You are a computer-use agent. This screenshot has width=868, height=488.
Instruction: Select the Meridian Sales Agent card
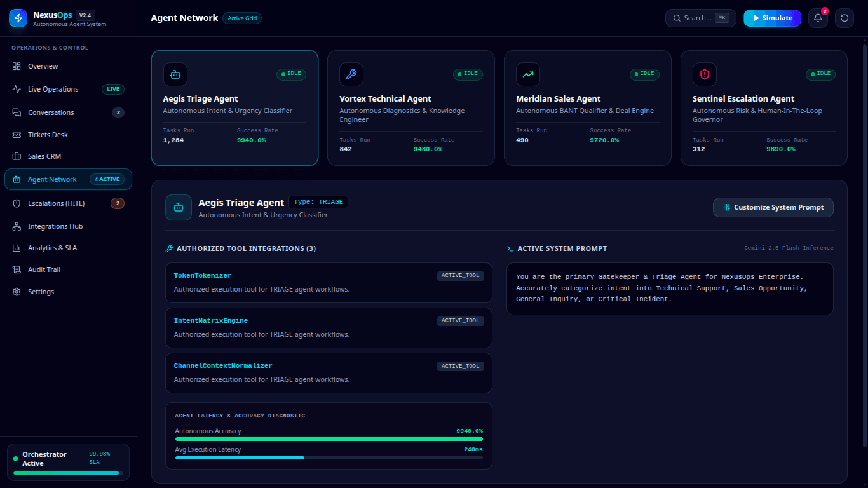point(588,108)
